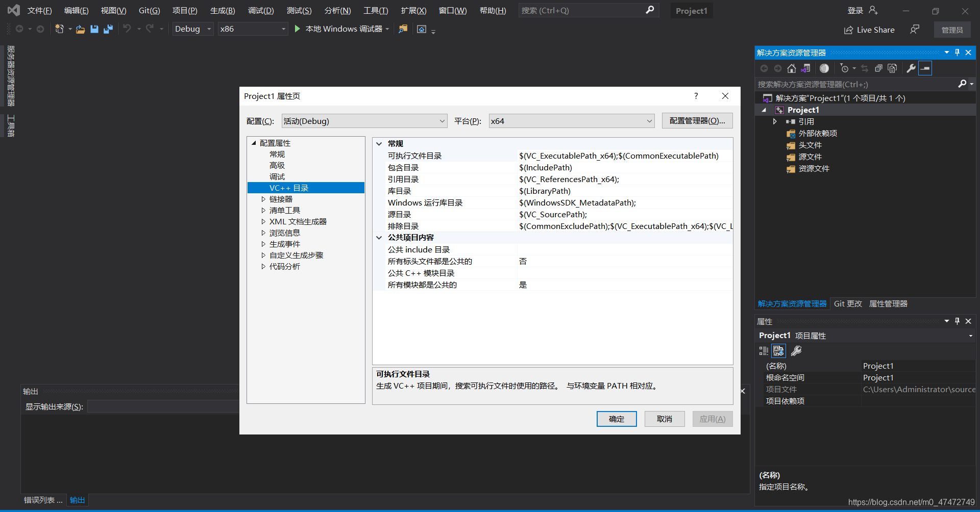Collapse the 配置属性 tree node
Viewport: 980px width, 512px height.
click(254, 143)
